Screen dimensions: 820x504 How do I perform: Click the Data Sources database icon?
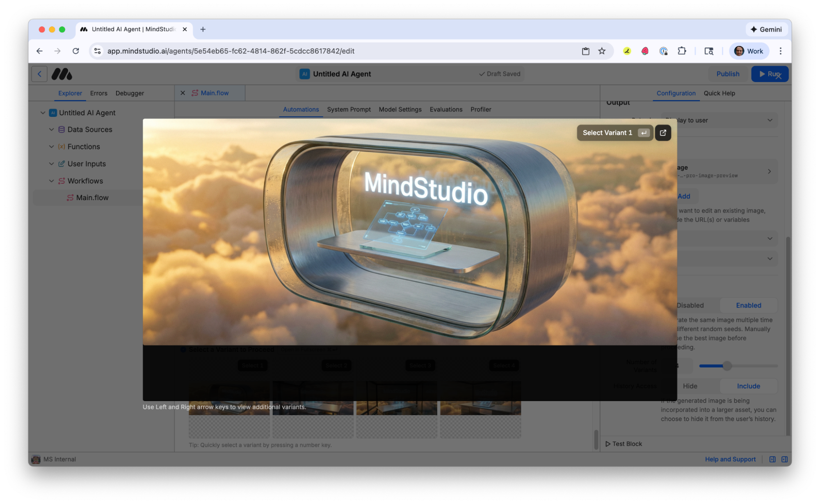click(x=61, y=129)
